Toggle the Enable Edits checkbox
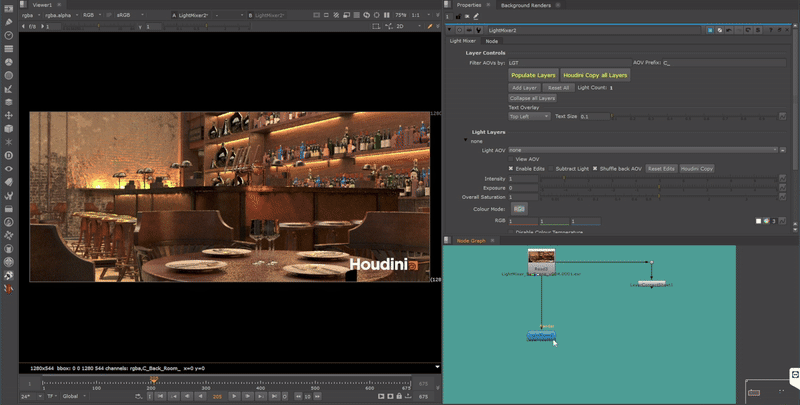 point(511,168)
